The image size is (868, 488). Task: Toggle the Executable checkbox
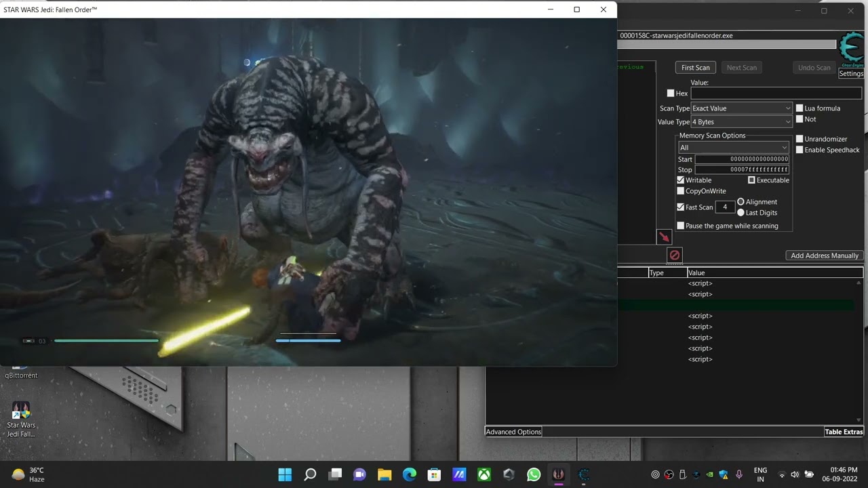(751, 180)
